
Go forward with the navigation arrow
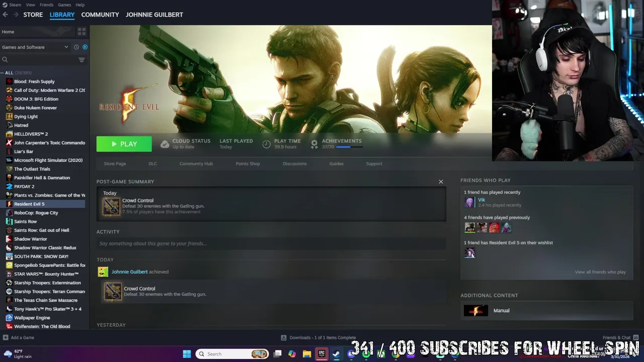(16, 15)
